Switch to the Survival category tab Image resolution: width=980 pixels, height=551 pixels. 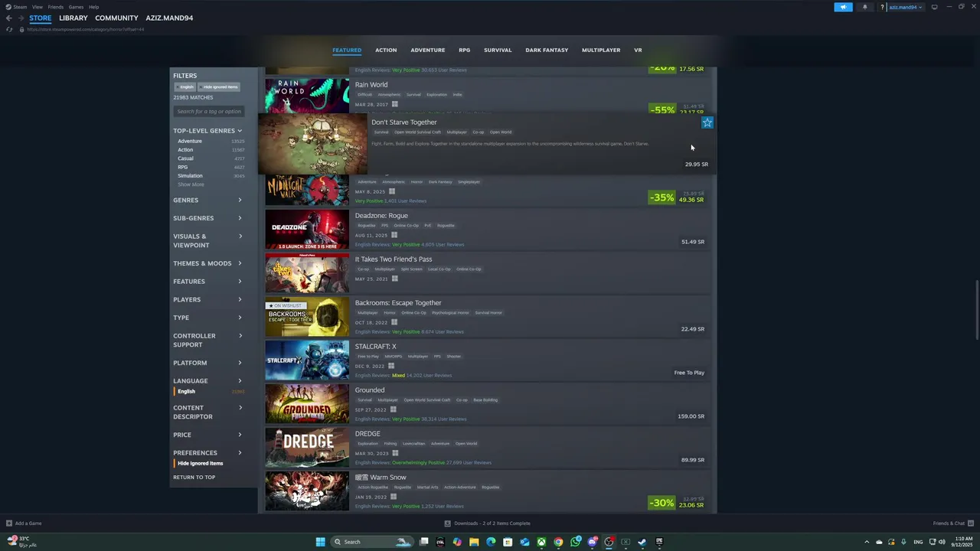pos(498,50)
